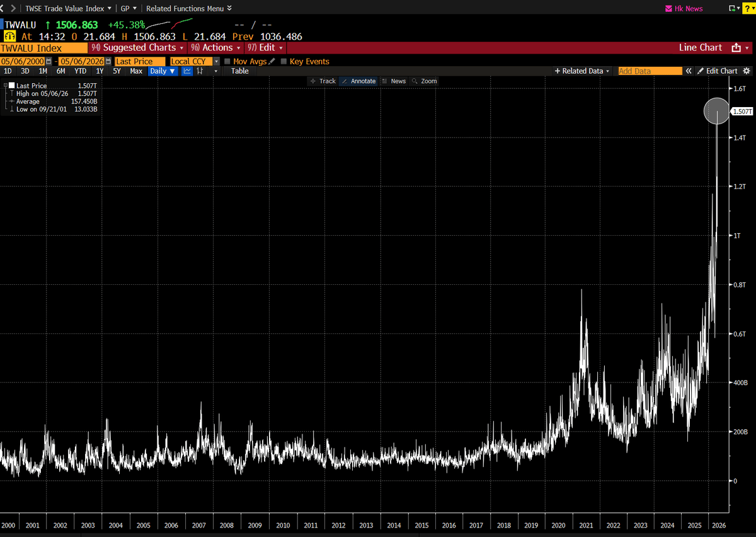Screen dimensions: 756x537
Task: Click the TWVALU ticker text
Action: pyautogui.click(x=21, y=25)
